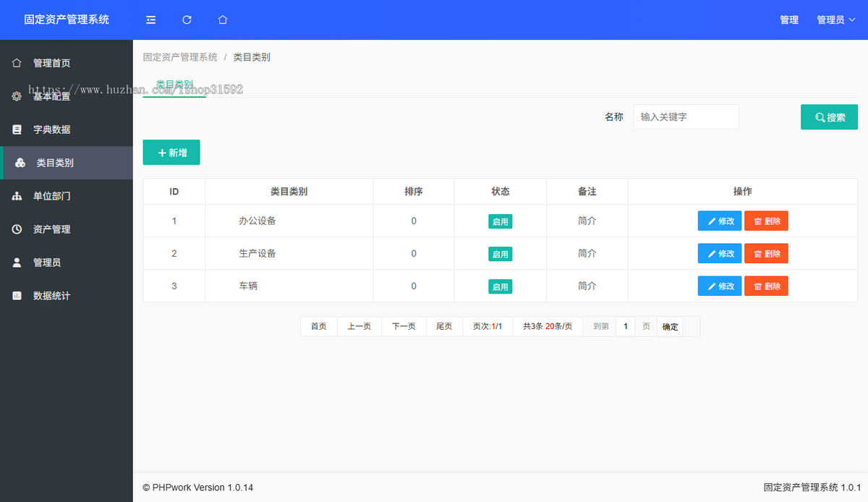Toggle the 启用 status for 车辆
Viewport: 868px width, 502px height.
click(x=501, y=286)
